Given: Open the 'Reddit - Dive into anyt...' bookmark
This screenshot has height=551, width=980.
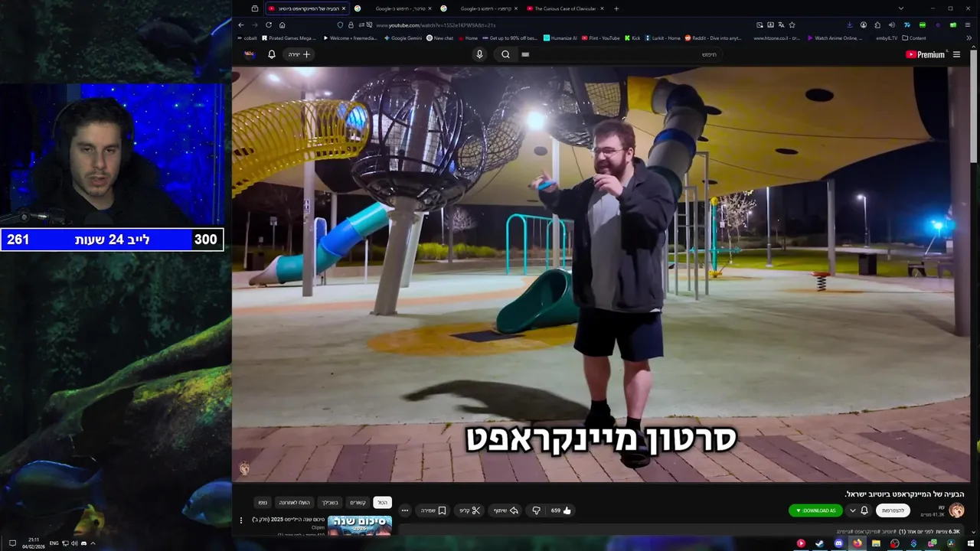Looking at the screenshot, I should point(713,37).
